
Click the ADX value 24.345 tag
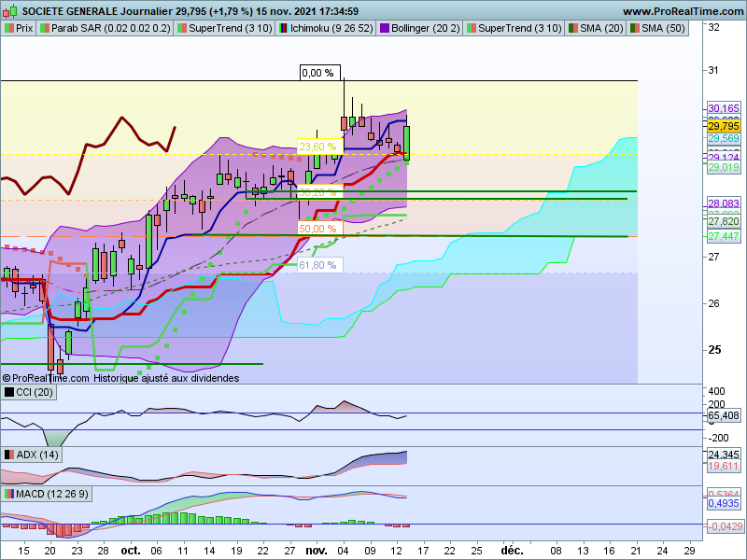[723, 455]
